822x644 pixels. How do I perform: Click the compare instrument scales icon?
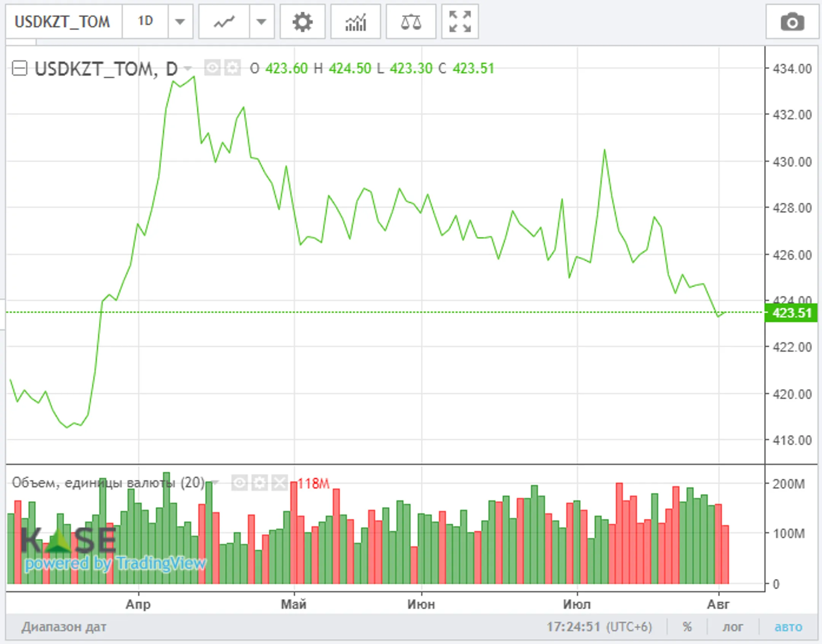coord(411,22)
